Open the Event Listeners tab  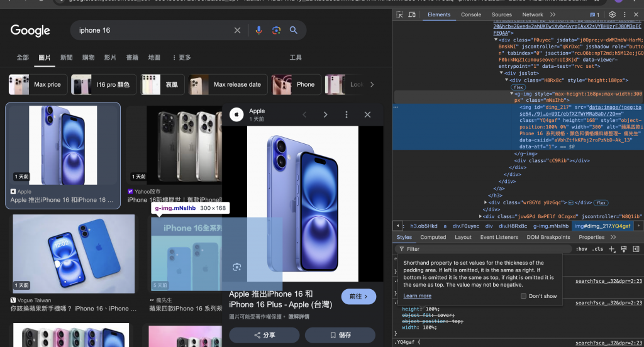(x=499, y=238)
